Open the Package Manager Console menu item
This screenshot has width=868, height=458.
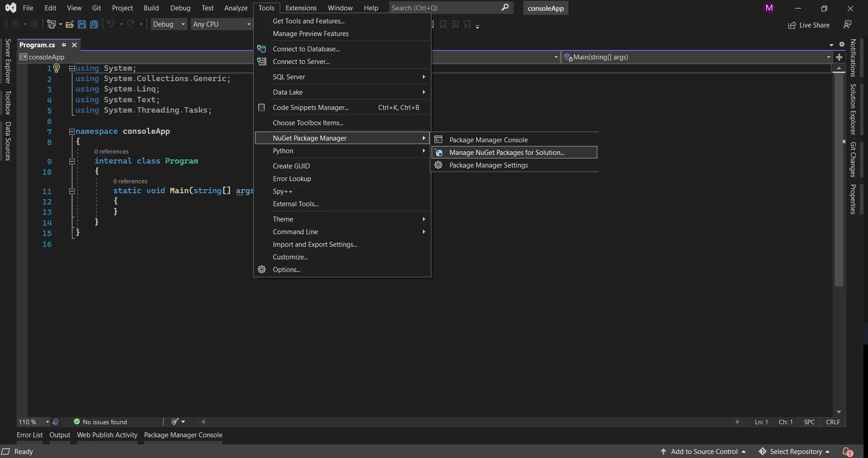(488, 140)
